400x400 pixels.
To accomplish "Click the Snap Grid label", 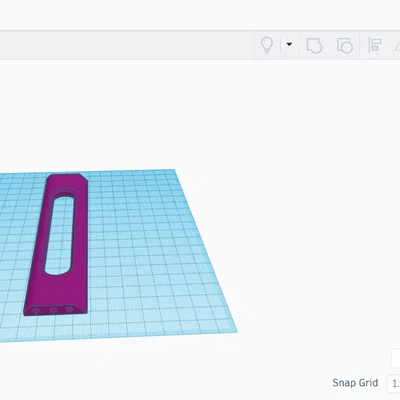I will click(355, 383).
